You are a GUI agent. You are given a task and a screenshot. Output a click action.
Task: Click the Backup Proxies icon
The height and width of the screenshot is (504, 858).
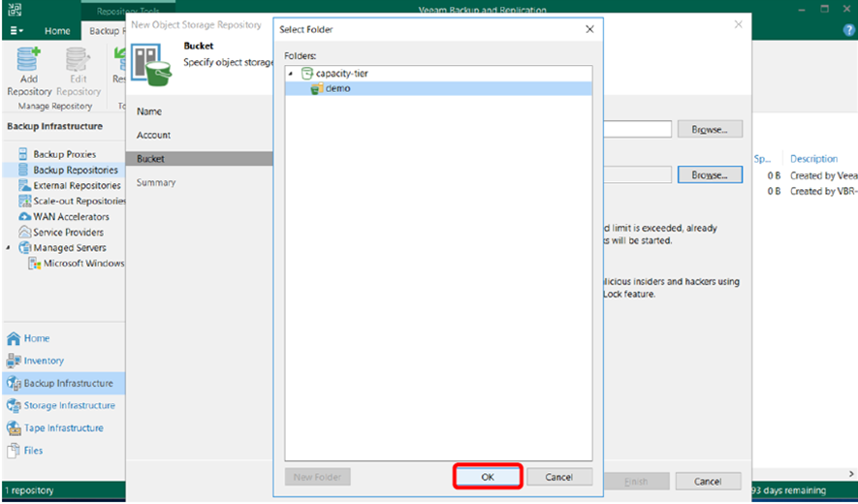pyautogui.click(x=23, y=154)
